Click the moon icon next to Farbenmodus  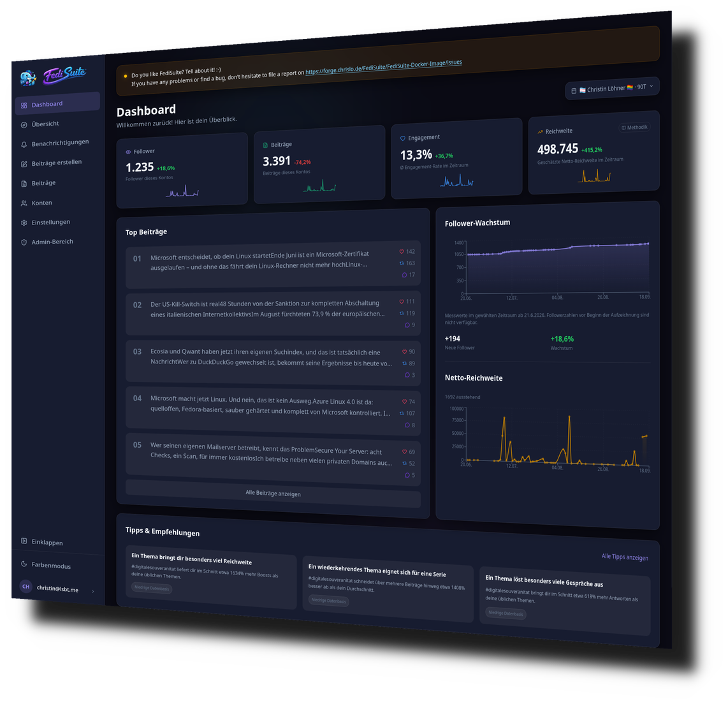coord(24,564)
